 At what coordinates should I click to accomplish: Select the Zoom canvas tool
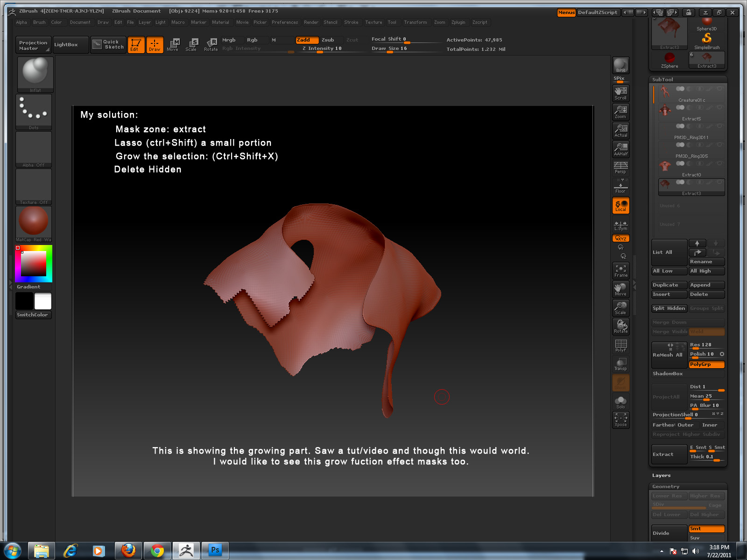(x=620, y=112)
